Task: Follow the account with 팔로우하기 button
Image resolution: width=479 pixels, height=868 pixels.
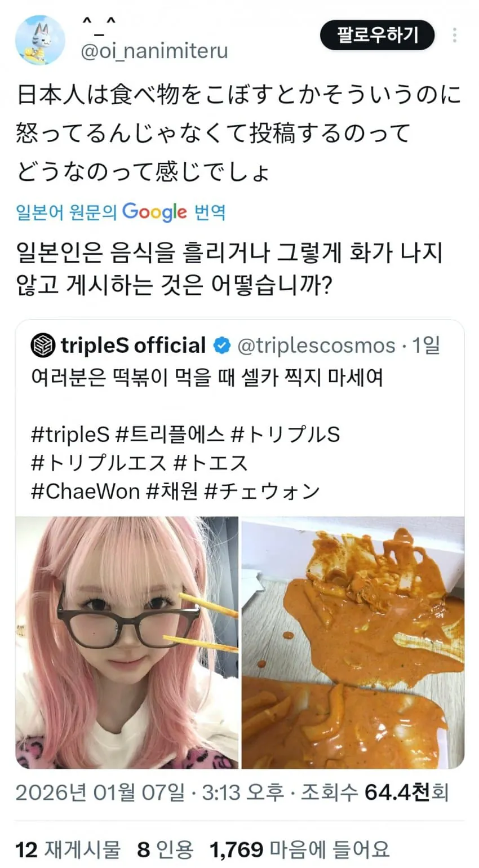Action: [378, 35]
